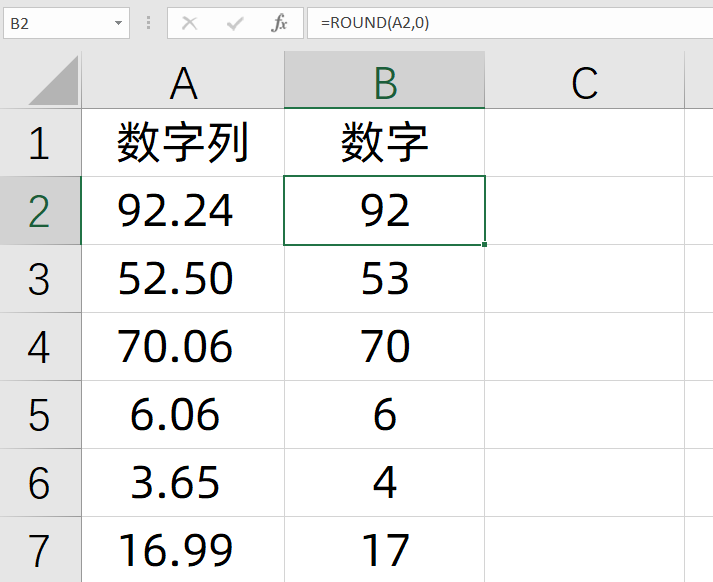This screenshot has height=582, width=713.
Task: Select row 4 header
Action: click(x=40, y=346)
